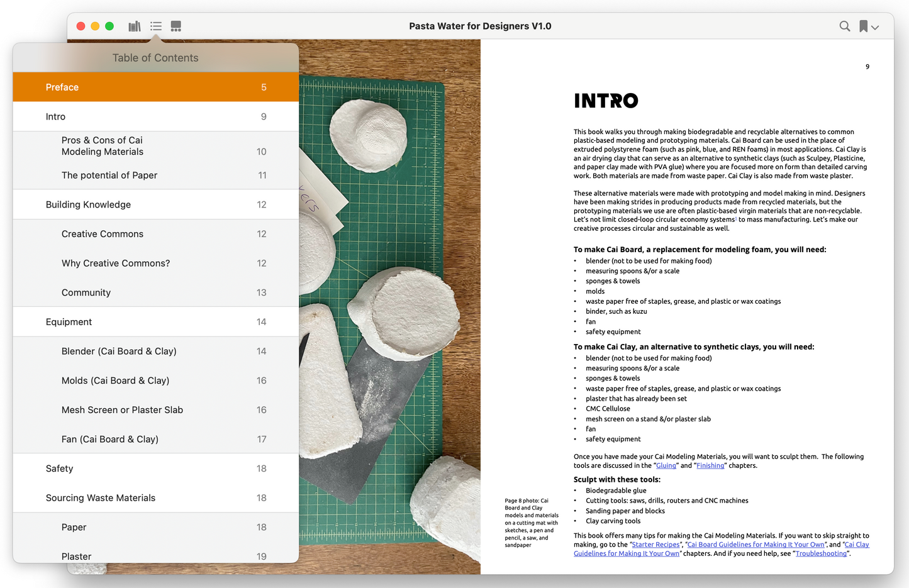Viewport: 909px width, 588px height.
Task: Open the Building Knowledge chapter
Action: [155, 205]
